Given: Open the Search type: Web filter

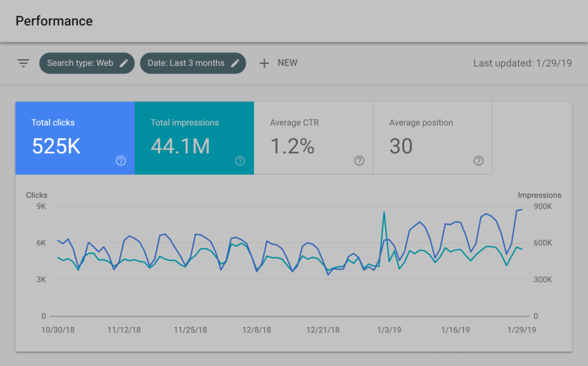Looking at the screenshot, I should [x=80, y=63].
